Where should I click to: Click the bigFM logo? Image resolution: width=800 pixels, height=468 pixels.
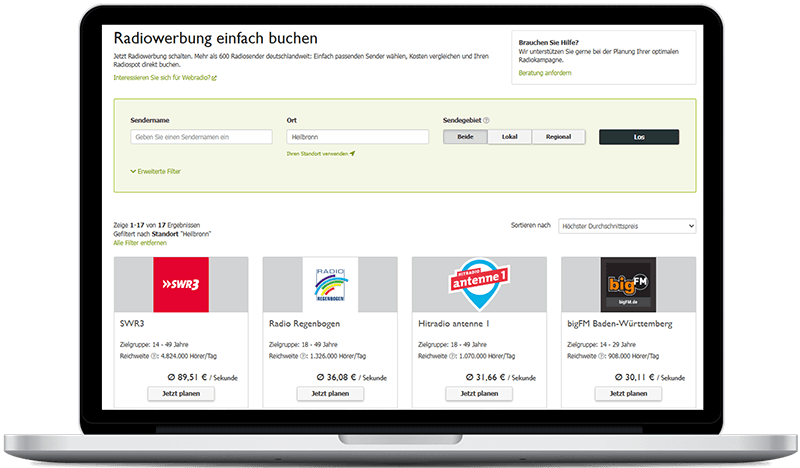628,284
